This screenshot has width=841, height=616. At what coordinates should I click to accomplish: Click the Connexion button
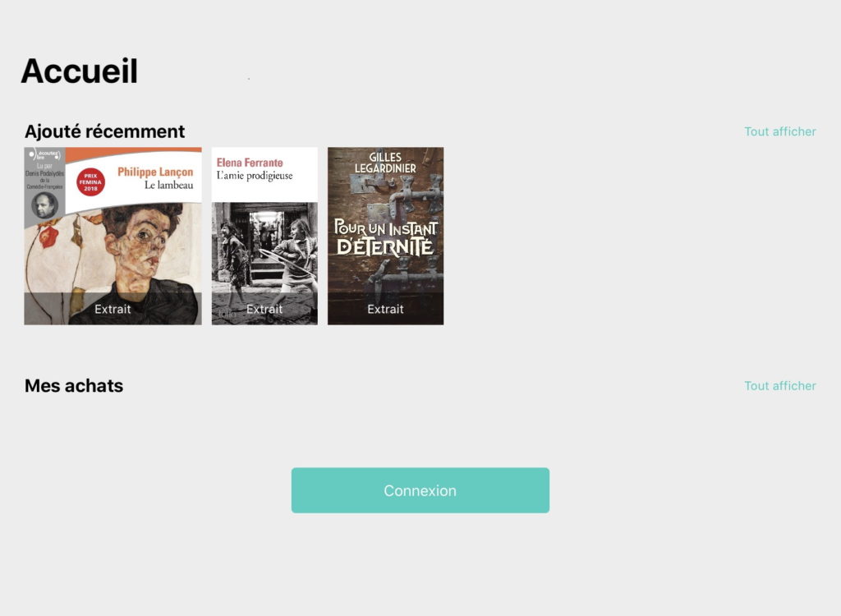(x=420, y=490)
